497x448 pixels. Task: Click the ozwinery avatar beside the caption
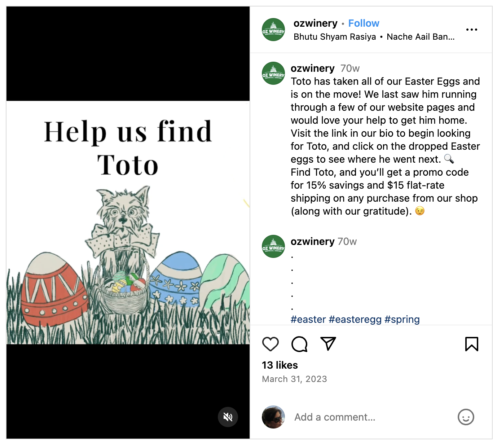coord(273,73)
